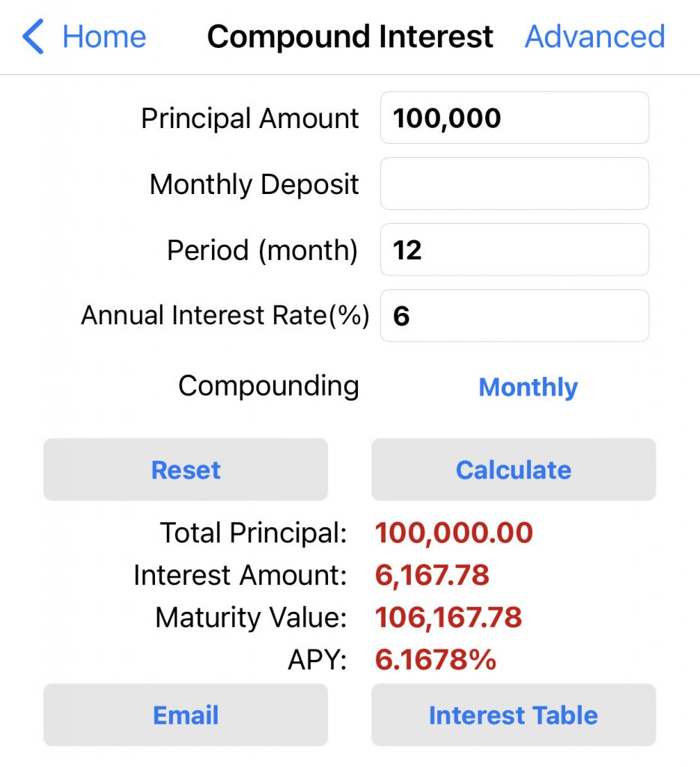Open the Interest Table

point(514,715)
